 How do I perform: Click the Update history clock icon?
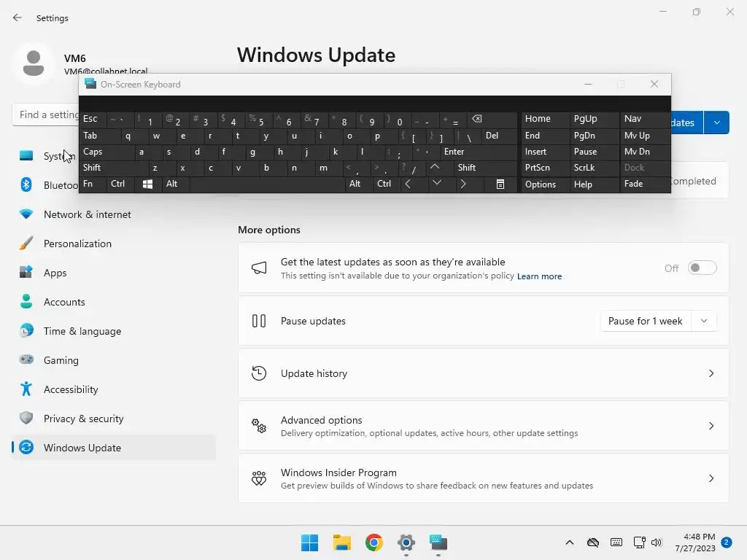point(259,373)
